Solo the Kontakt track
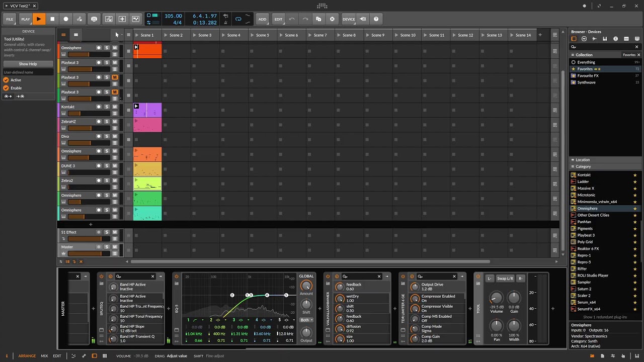Viewport: 644px width, 362px height. click(107, 107)
